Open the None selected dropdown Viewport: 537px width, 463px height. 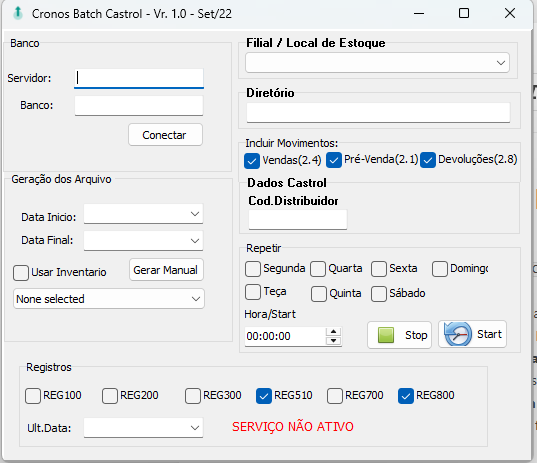tap(109, 299)
